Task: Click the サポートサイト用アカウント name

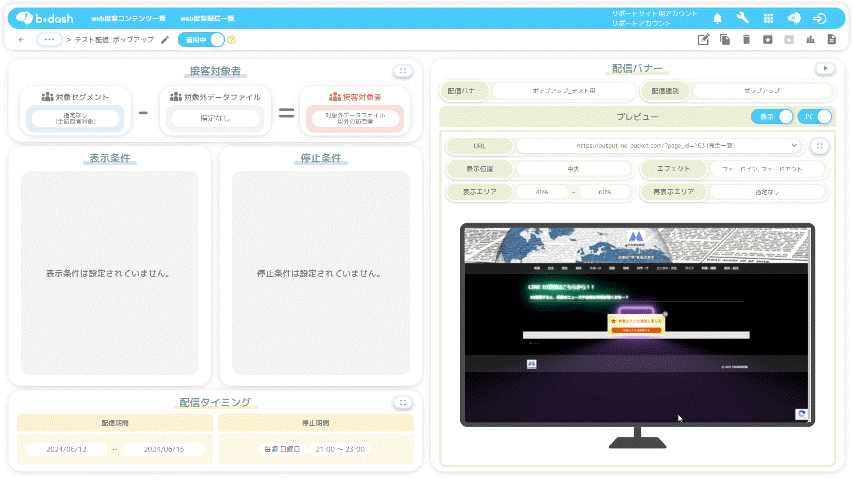Action: pyautogui.click(x=654, y=14)
